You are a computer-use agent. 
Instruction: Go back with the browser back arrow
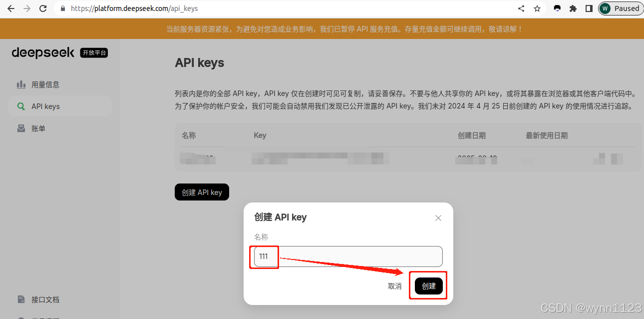[x=11, y=8]
